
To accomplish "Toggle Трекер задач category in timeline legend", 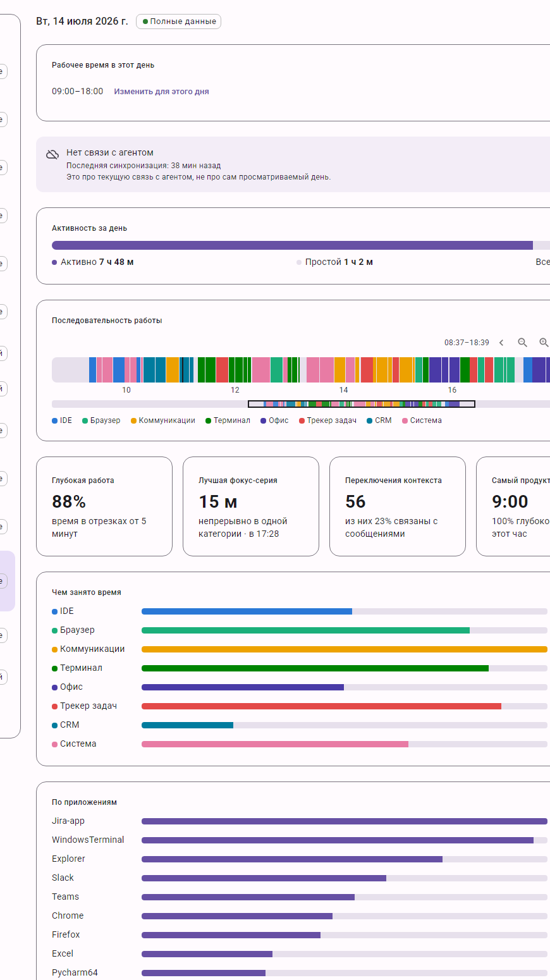I will 327,420.
